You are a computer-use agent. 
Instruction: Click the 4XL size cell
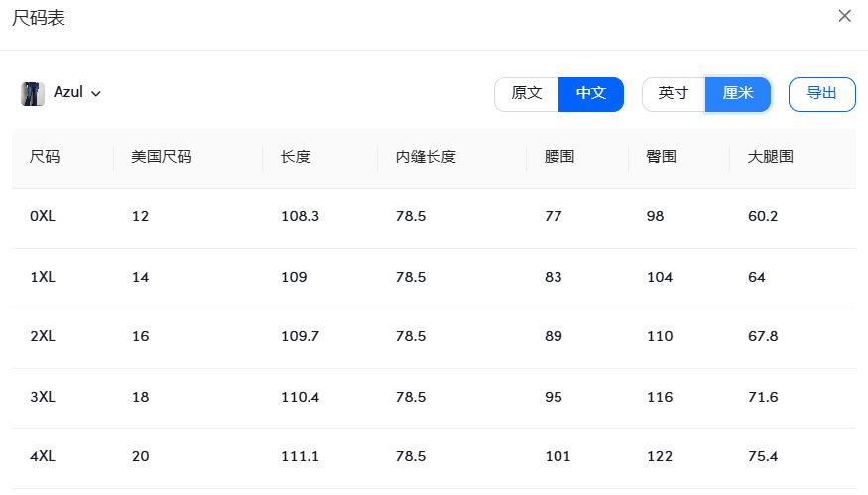(x=43, y=457)
